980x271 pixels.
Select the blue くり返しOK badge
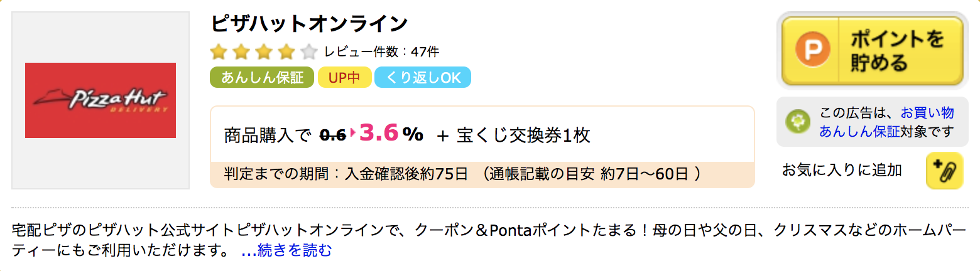click(x=423, y=78)
